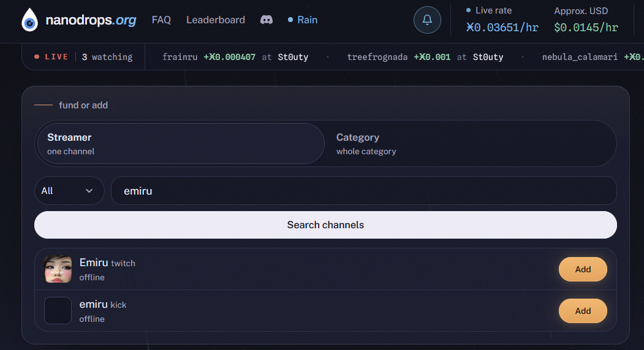The image size is (644, 350).
Task: Focus the emiru search input field
Action: tap(364, 191)
